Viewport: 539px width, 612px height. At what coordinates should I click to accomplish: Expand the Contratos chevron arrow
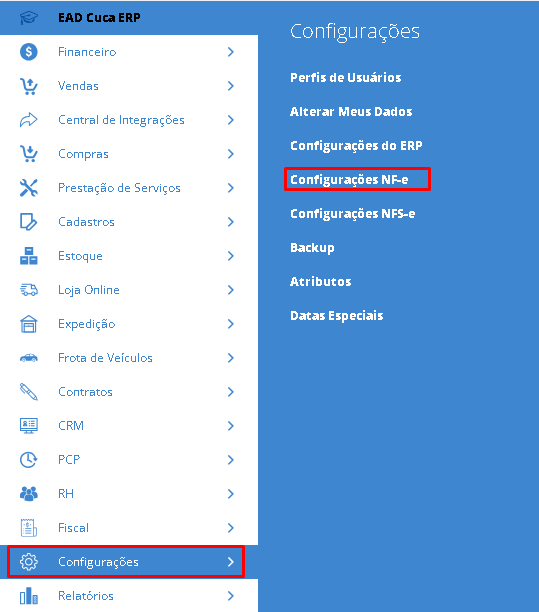click(x=231, y=391)
